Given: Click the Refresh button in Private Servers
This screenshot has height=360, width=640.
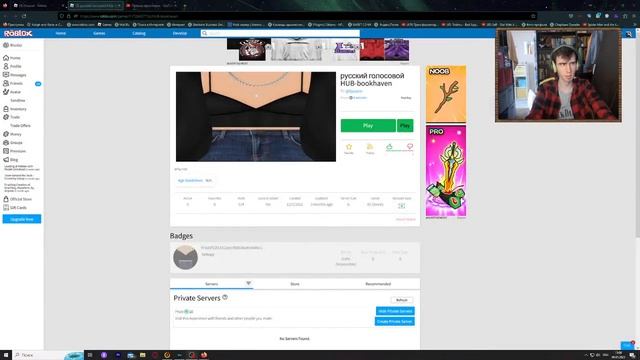Looking at the screenshot, I should point(402,300).
